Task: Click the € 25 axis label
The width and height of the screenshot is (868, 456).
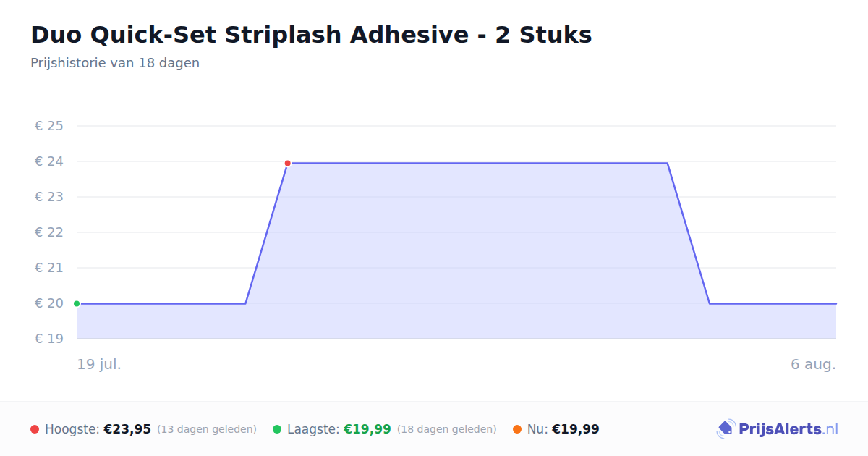Action: [49, 126]
